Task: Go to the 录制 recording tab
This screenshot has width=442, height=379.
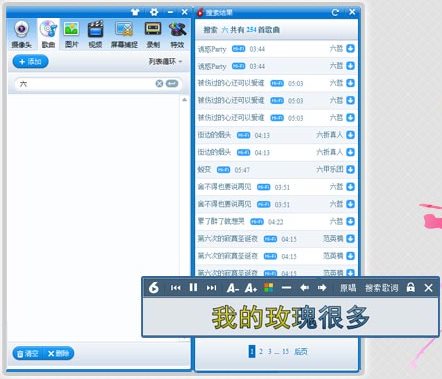Action: (153, 34)
